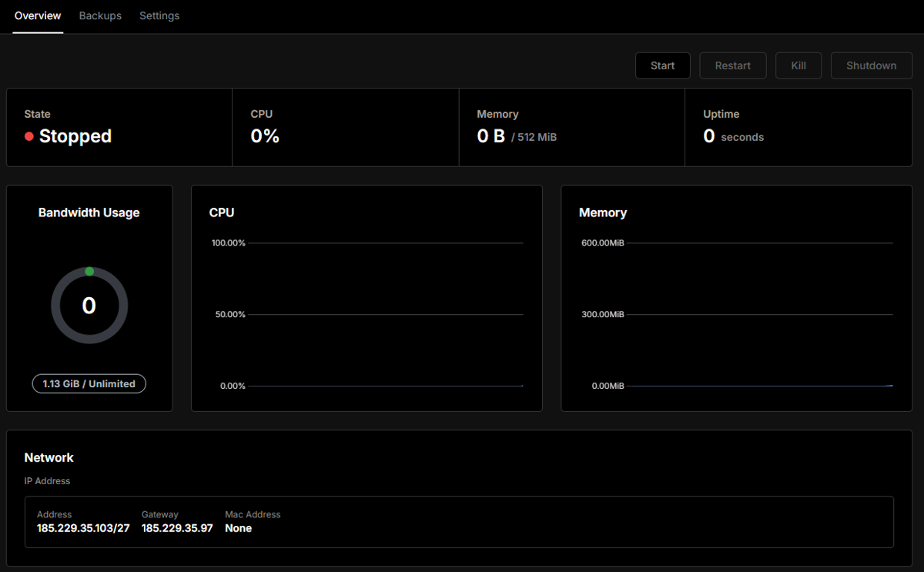
Task: Open the Settings tab
Action: pyautogui.click(x=159, y=15)
